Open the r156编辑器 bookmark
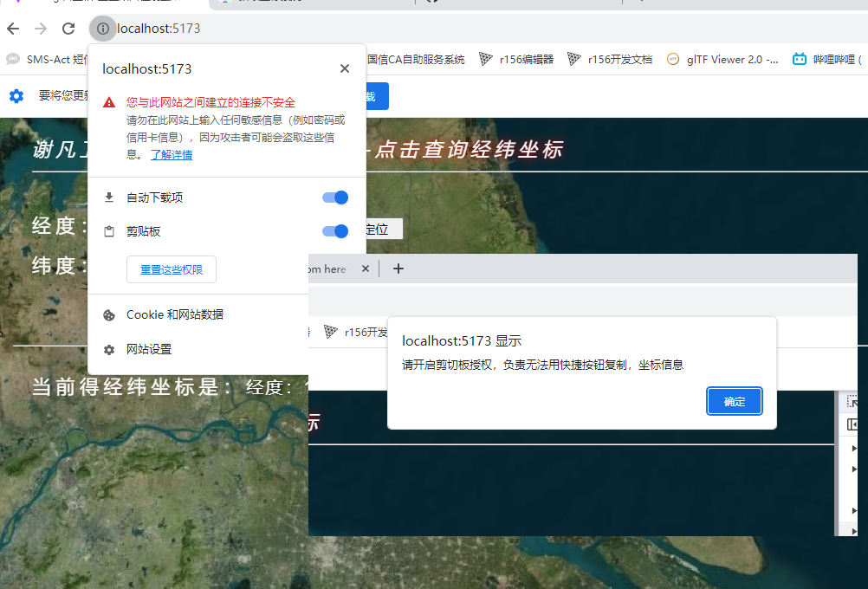 tap(516, 59)
